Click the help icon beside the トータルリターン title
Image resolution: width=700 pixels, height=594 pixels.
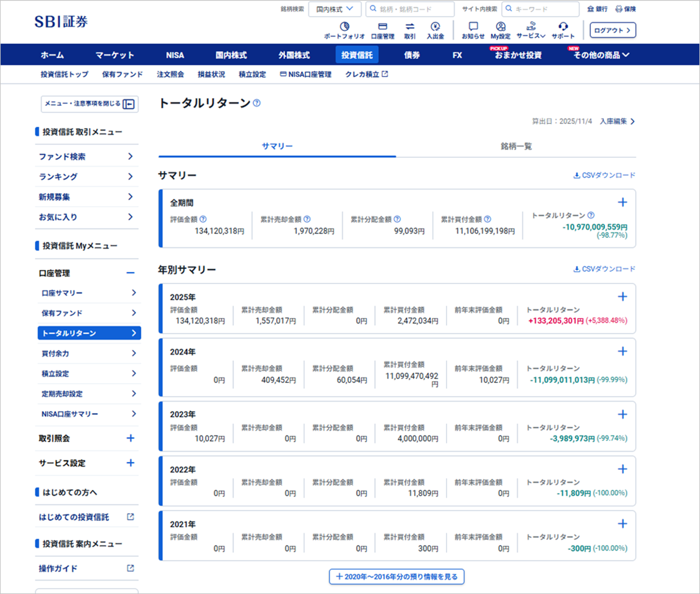coord(257,103)
